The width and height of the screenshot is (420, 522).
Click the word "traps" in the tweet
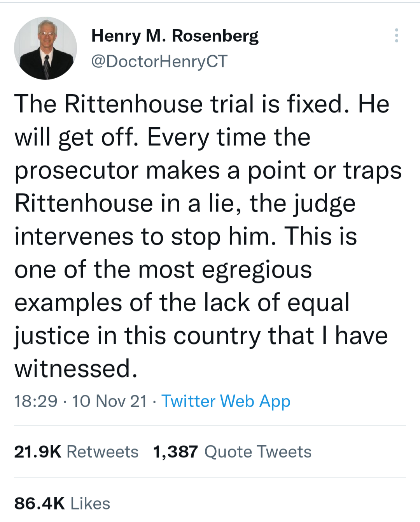[372, 171]
